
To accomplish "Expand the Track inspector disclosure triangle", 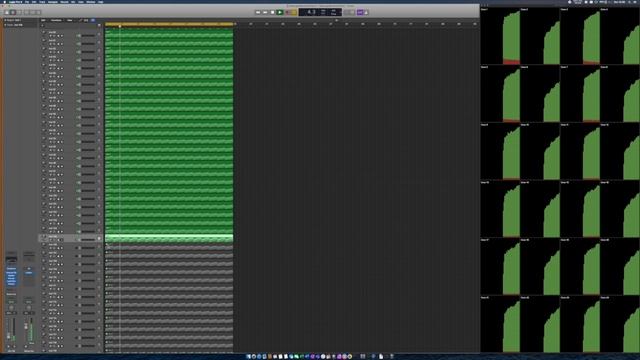I will (x=5, y=25).
